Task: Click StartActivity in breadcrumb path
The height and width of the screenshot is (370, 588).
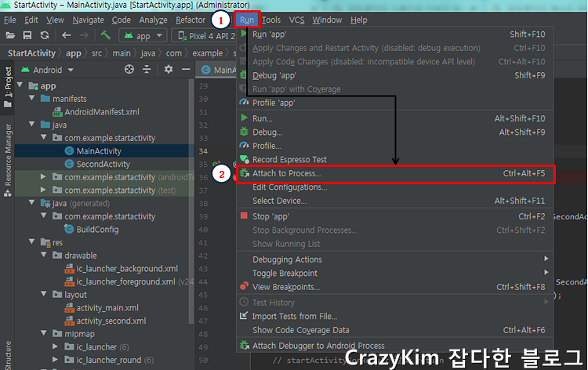Action: (x=31, y=53)
